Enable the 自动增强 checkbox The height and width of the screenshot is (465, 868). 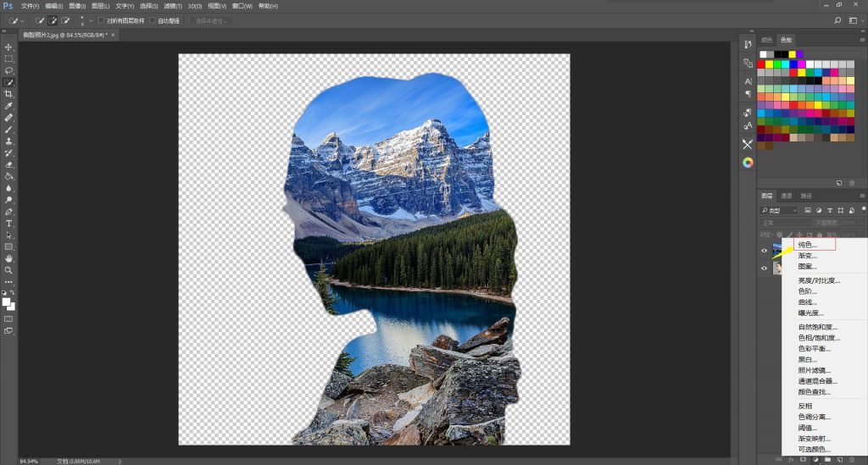point(153,20)
